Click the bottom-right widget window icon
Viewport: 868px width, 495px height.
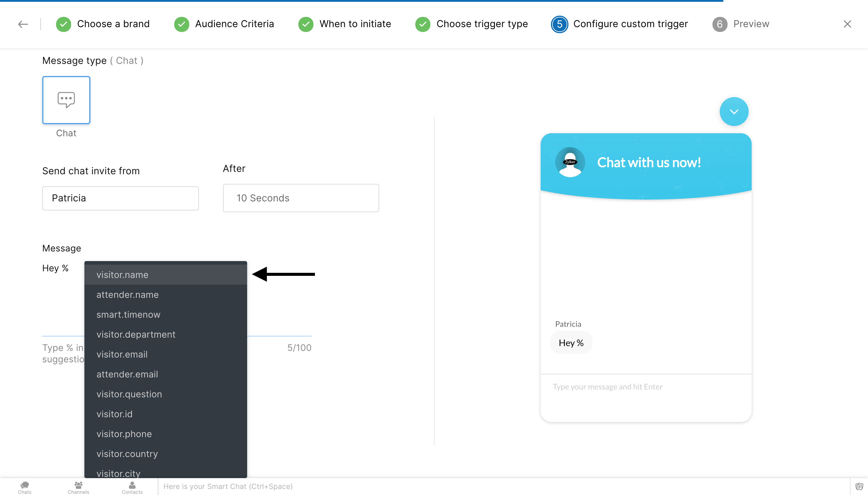[859, 487]
